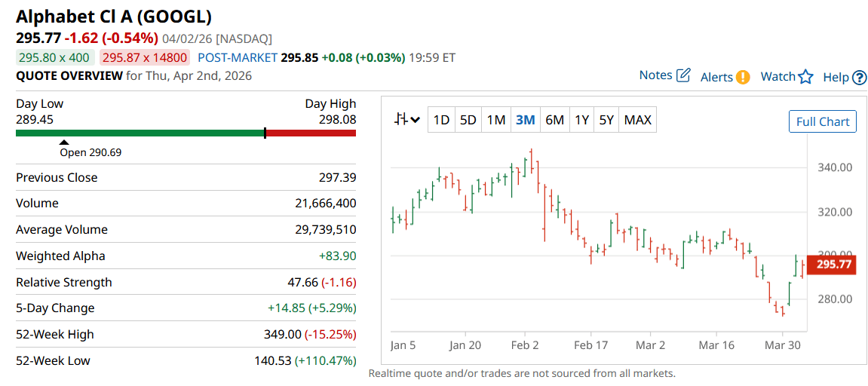
Task: Click the Day Low value 289.45
Action: 35,120
